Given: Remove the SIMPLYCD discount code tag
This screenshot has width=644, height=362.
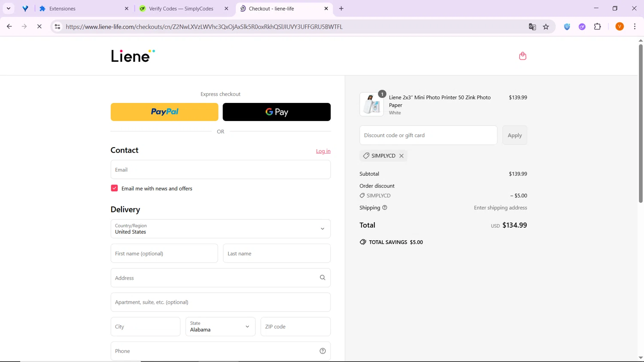Looking at the screenshot, I should [401, 156].
